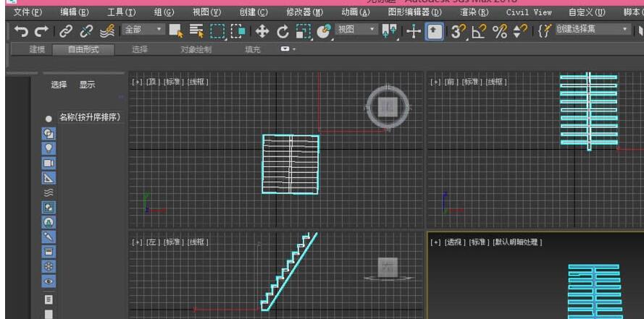Open the 图形编辑器(D) menu
This screenshot has width=644, height=319.
[x=415, y=12]
